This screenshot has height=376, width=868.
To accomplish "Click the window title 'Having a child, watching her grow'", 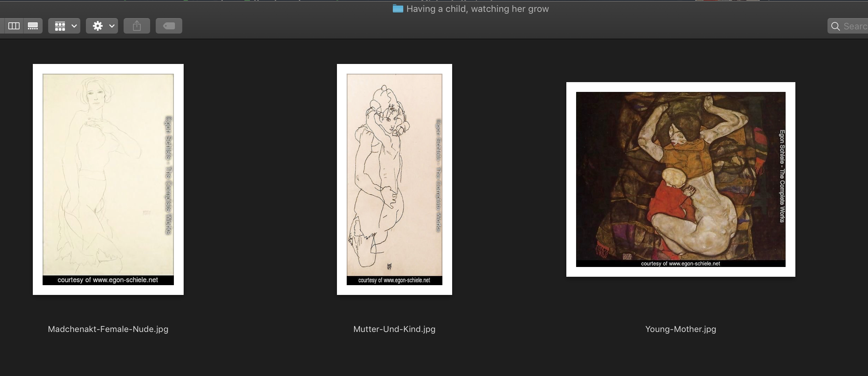I will coord(478,9).
